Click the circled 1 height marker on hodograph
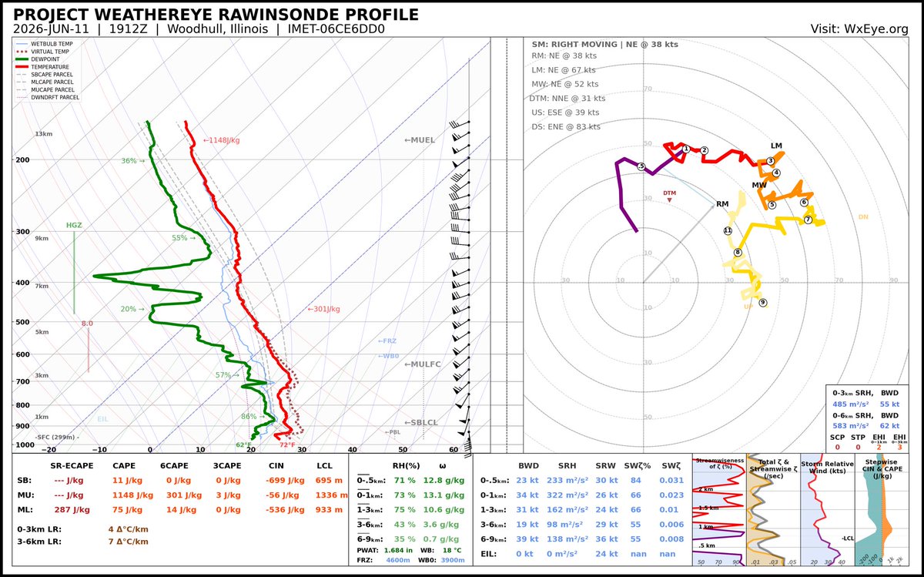The height and width of the screenshot is (577, 924). click(685, 149)
